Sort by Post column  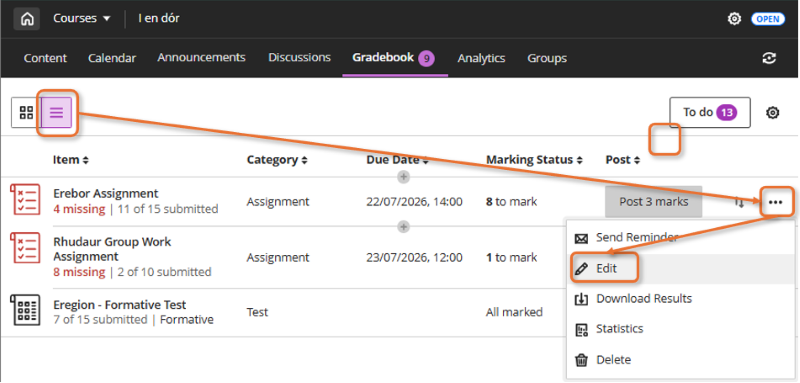[622, 160]
